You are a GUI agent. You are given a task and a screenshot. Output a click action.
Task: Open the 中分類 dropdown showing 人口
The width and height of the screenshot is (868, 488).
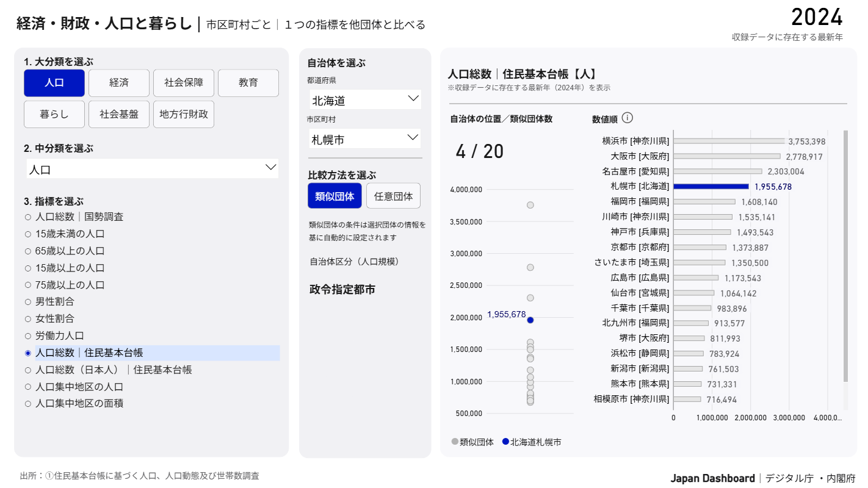click(151, 168)
